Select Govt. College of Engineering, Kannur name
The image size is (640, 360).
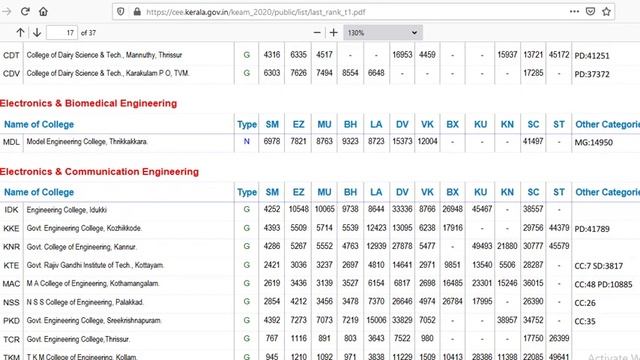pyautogui.click(x=82, y=247)
